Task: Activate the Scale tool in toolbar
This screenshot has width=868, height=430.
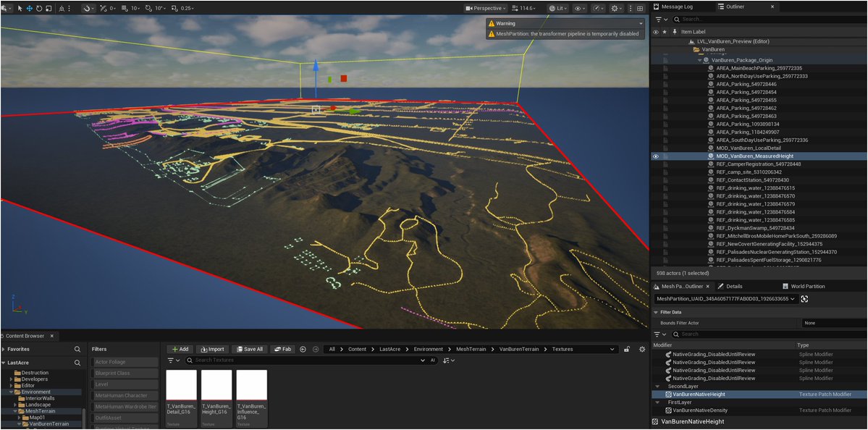Action: tap(49, 8)
